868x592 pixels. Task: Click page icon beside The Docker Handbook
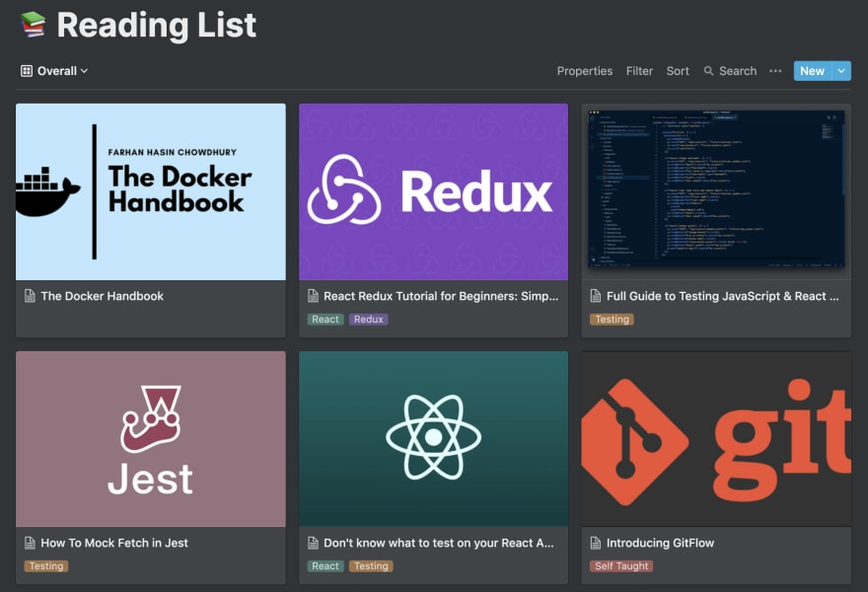[30, 296]
